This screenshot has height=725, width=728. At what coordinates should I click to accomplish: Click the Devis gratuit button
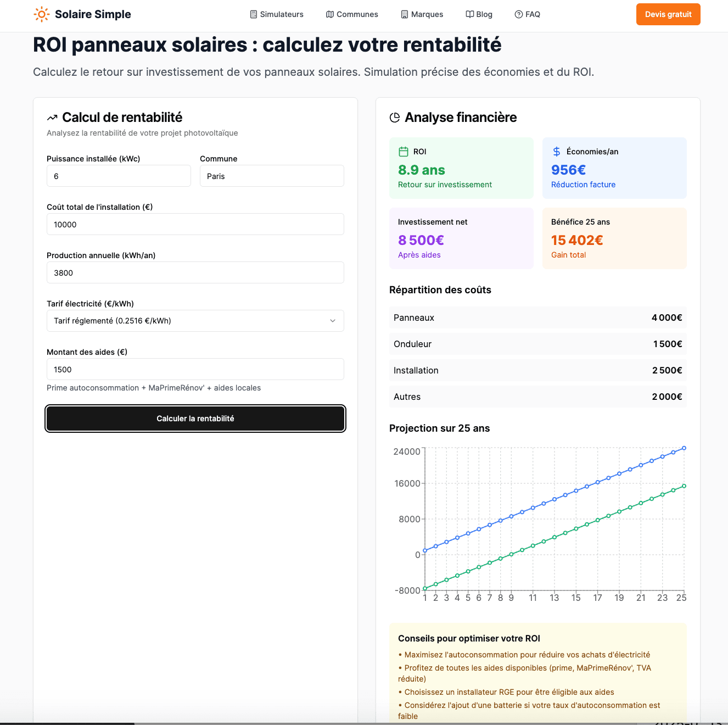[x=668, y=14]
